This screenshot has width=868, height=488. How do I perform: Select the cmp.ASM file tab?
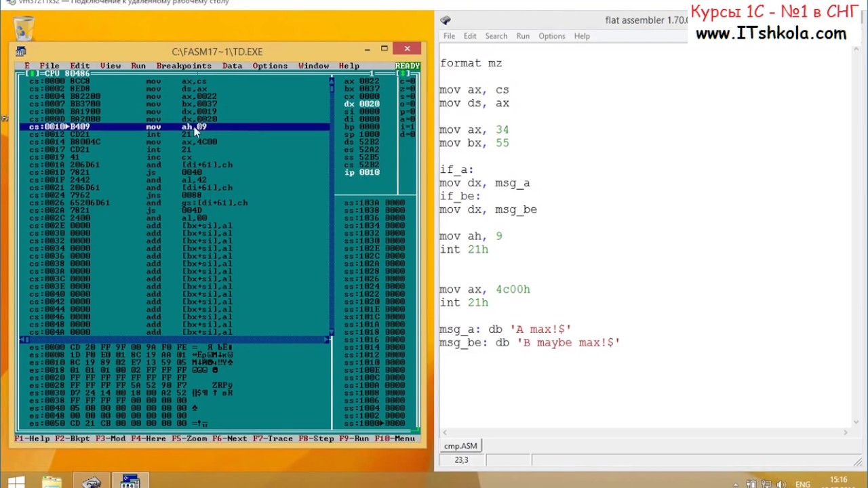tap(460, 446)
